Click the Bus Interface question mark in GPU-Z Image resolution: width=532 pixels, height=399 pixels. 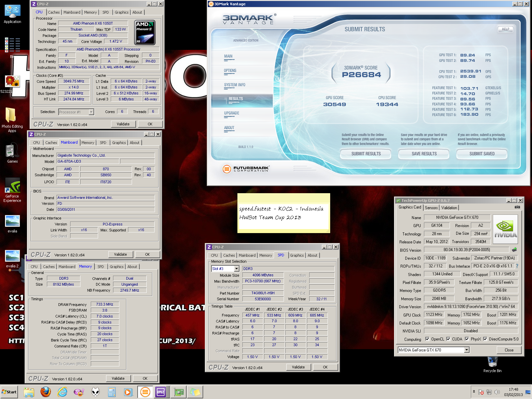pos(517,266)
